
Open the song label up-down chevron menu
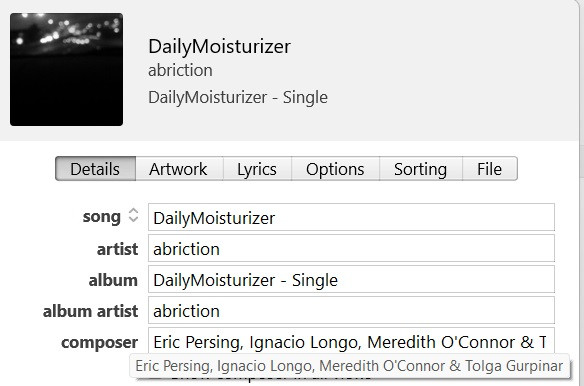coord(133,215)
